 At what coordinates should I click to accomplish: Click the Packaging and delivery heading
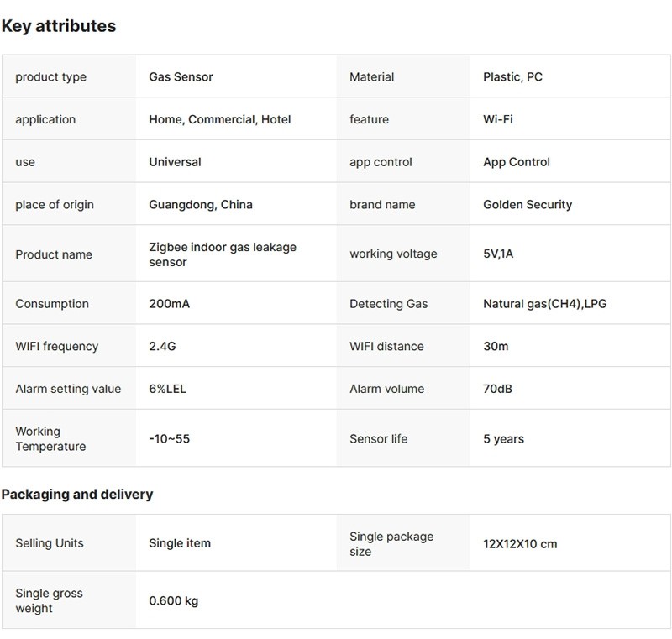pos(77,495)
